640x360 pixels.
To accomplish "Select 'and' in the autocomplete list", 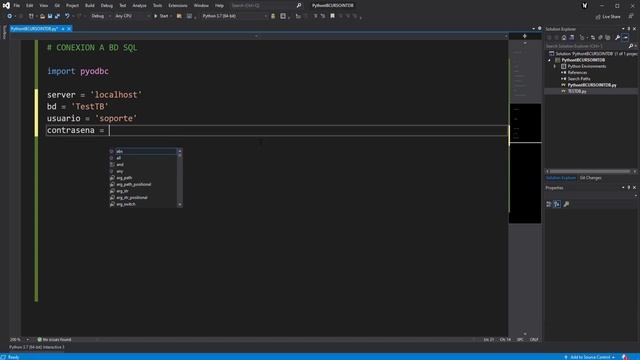I will 143,164.
